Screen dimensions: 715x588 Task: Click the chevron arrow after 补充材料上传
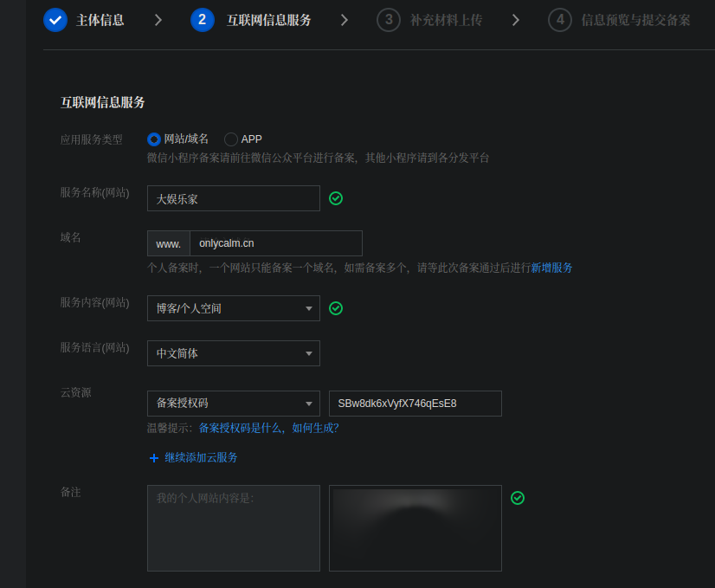coord(516,20)
